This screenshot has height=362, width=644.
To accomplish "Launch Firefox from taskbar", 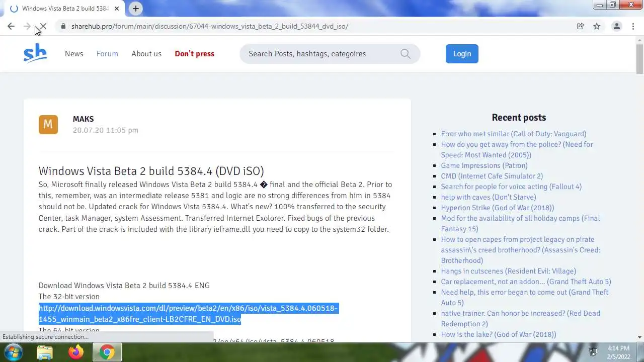I will click(x=76, y=352).
